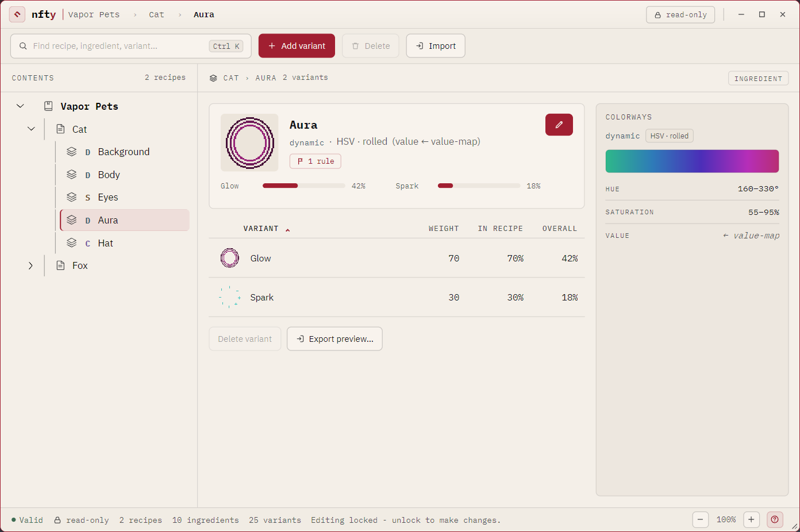Click the Glow weight value 70
This screenshot has height=532, width=800.
click(454, 259)
